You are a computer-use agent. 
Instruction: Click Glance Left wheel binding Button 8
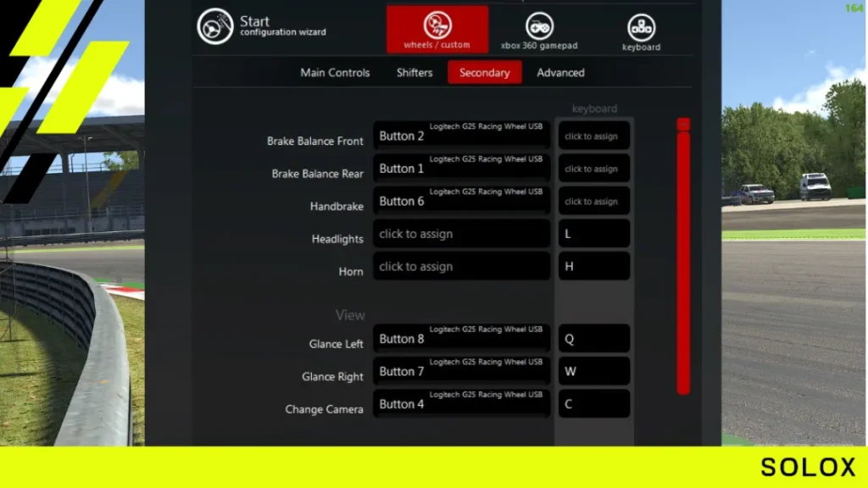coord(462,339)
